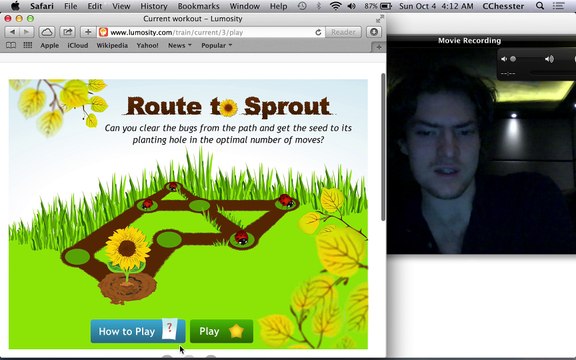Expand the News bookmarks dropdown

[180, 46]
